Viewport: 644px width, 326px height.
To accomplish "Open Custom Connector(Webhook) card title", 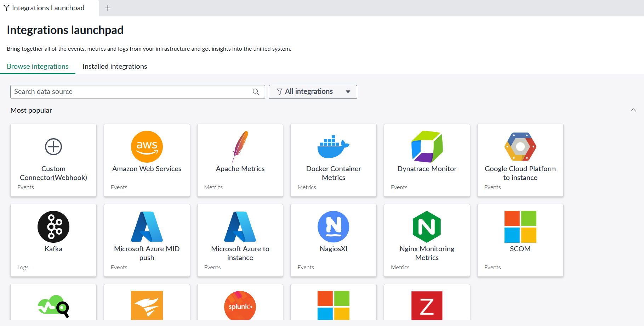I will (53, 173).
